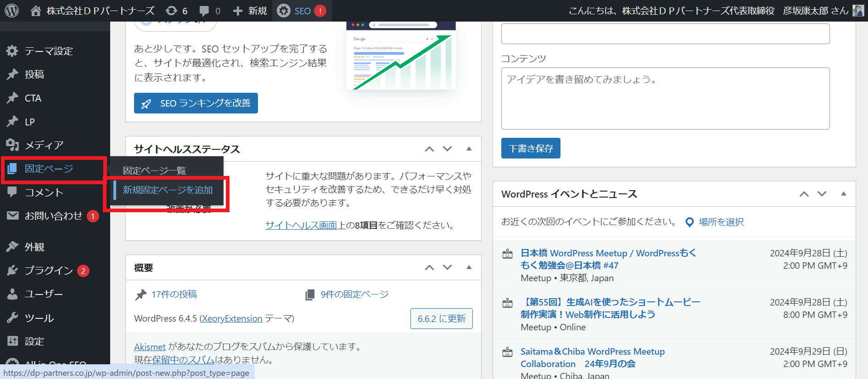The height and width of the screenshot is (379, 868).
Task: Open サイトヘルス画面 link
Action: tap(301, 225)
